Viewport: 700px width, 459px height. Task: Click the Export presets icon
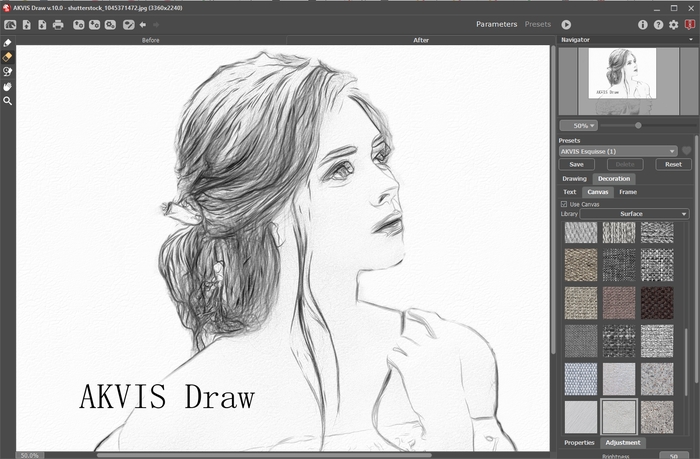(94, 25)
